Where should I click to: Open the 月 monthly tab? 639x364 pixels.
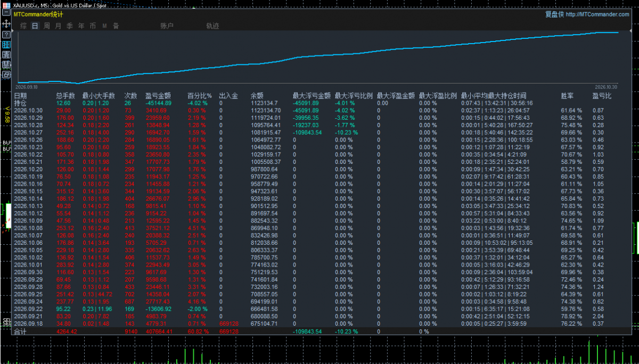click(x=58, y=26)
